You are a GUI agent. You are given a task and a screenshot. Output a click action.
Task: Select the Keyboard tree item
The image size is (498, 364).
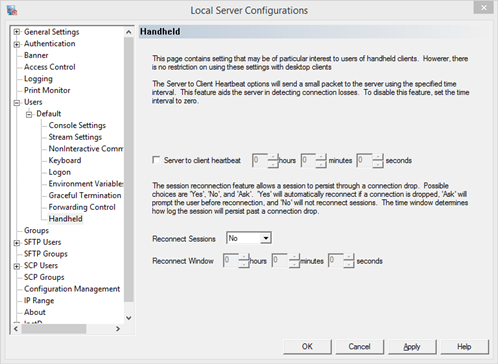(65, 160)
